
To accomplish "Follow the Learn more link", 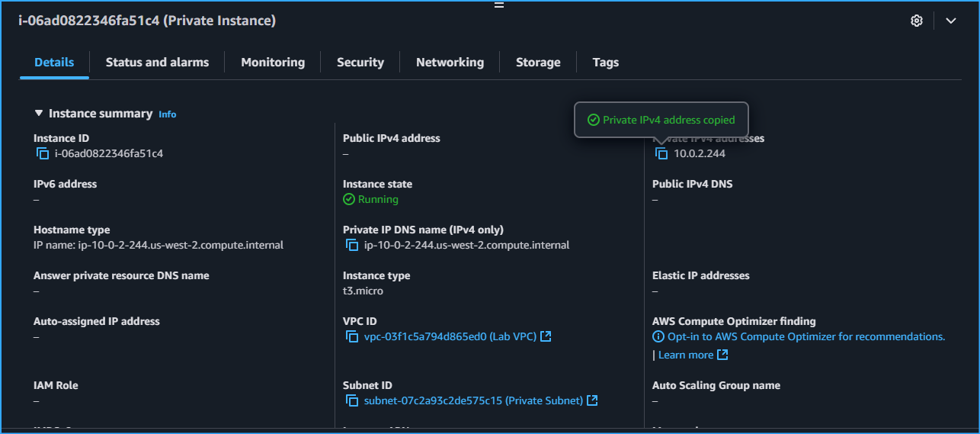I will click(686, 355).
